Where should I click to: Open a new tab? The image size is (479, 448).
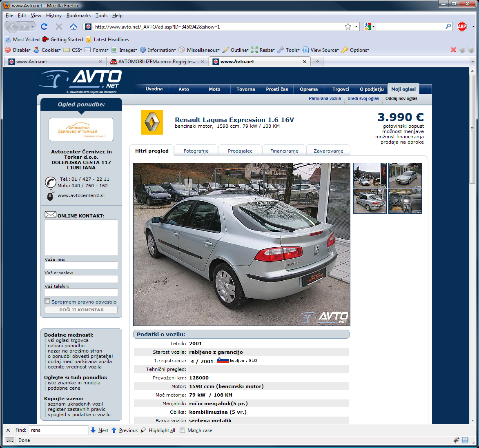coord(317,62)
